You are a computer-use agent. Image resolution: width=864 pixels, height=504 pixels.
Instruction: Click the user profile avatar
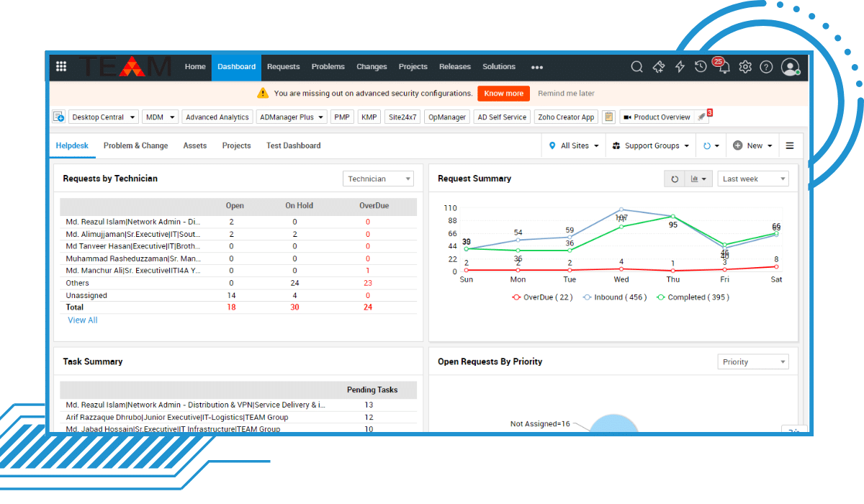point(791,66)
